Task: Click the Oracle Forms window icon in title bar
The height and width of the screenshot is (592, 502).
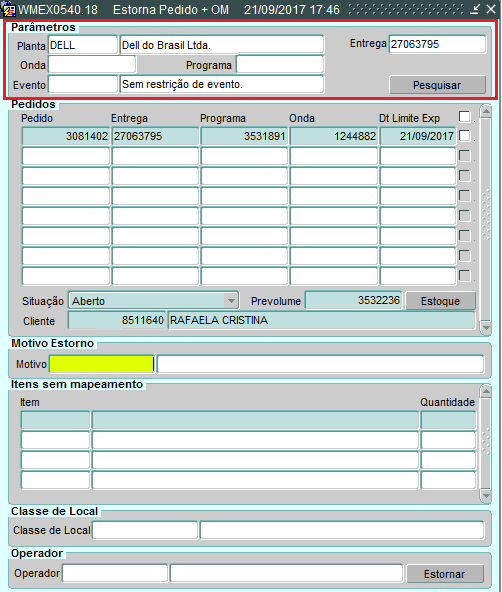Action: point(8,9)
